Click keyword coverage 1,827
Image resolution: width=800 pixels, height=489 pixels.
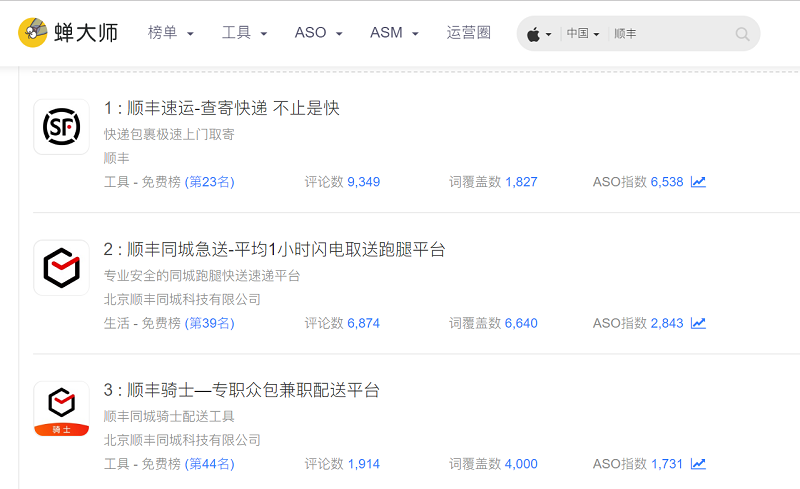[x=521, y=182]
